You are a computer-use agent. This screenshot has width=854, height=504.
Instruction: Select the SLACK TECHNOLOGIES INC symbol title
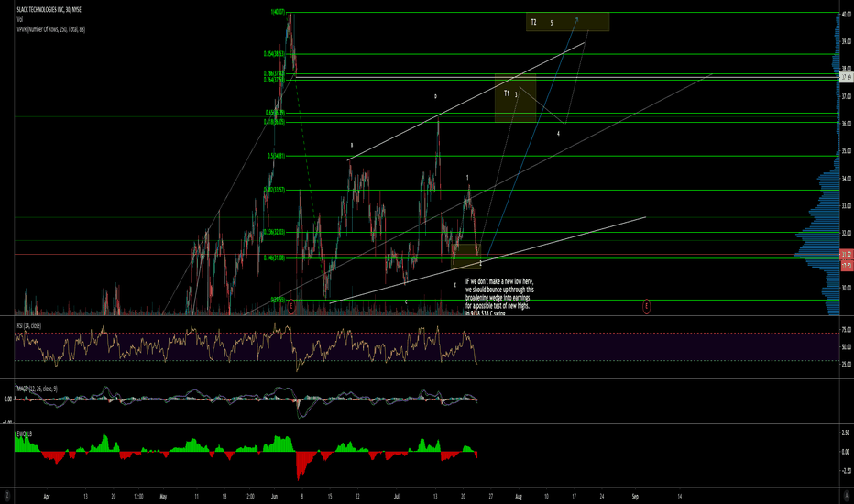(49, 10)
